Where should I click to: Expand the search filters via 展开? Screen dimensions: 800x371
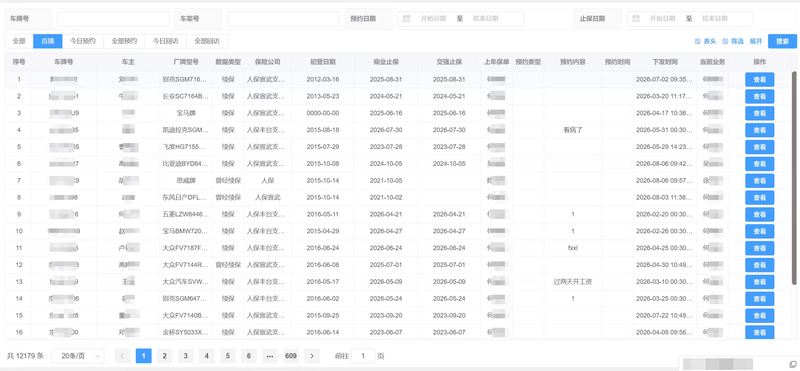[756, 41]
